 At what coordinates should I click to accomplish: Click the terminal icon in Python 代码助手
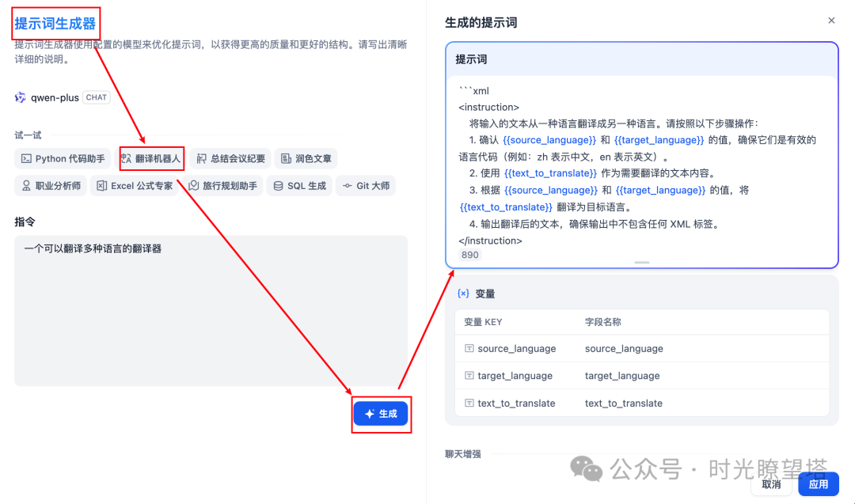[x=25, y=158]
